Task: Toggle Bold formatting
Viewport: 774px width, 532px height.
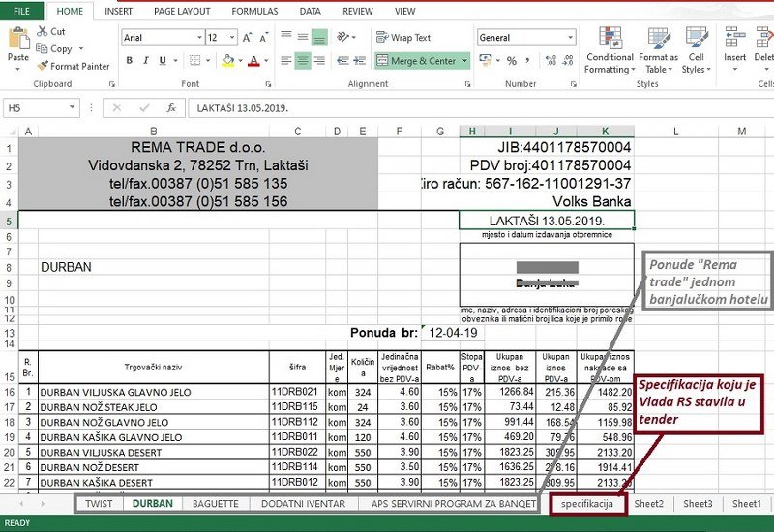Action: (x=130, y=60)
